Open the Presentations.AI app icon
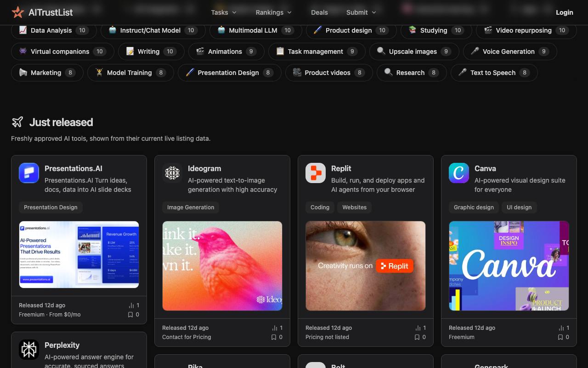The width and height of the screenshot is (588, 368). pyautogui.click(x=29, y=173)
